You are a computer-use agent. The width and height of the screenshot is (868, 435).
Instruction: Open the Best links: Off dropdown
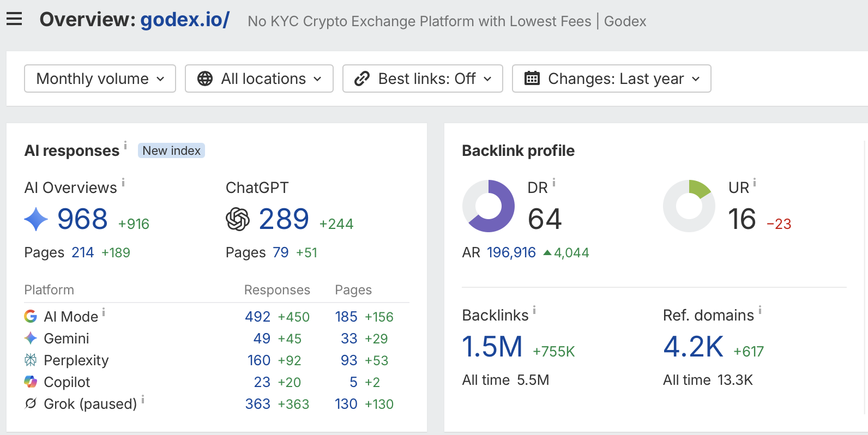tap(423, 78)
